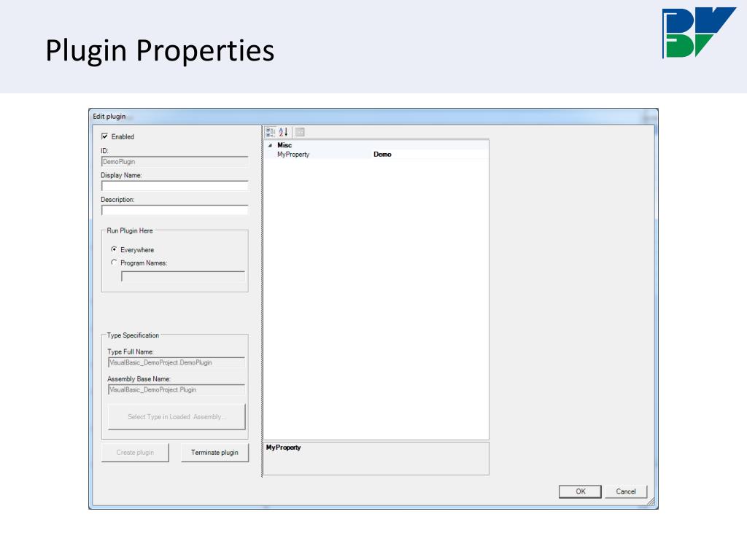Click the Assembly Base Name field
Viewport: 747px width, 560px height.
click(x=177, y=389)
